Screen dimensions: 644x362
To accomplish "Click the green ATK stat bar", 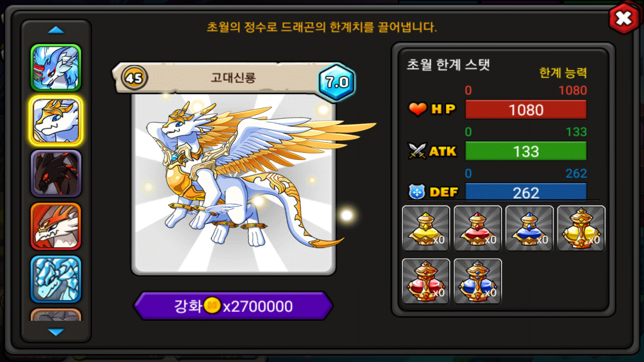I will click(526, 151).
